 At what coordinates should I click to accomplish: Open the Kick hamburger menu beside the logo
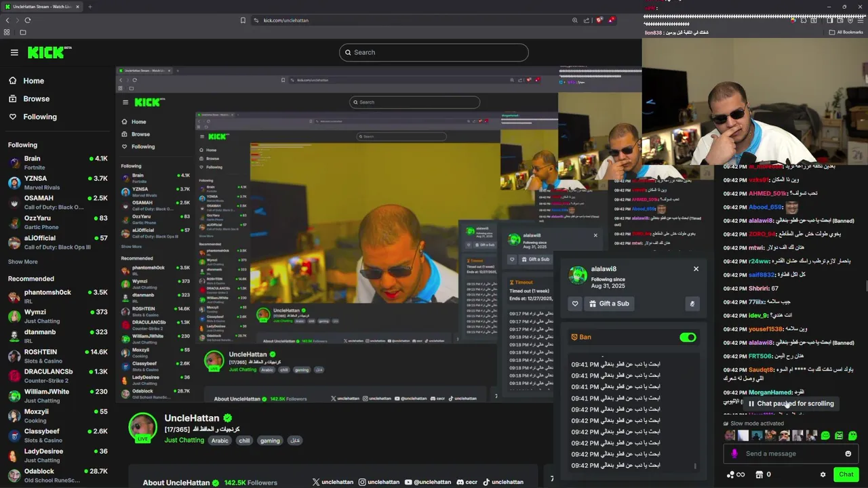(x=14, y=52)
